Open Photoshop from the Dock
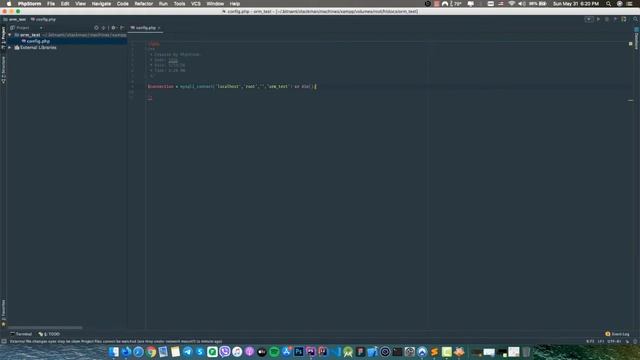The width and height of the screenshot is (640, 360). 298,351
